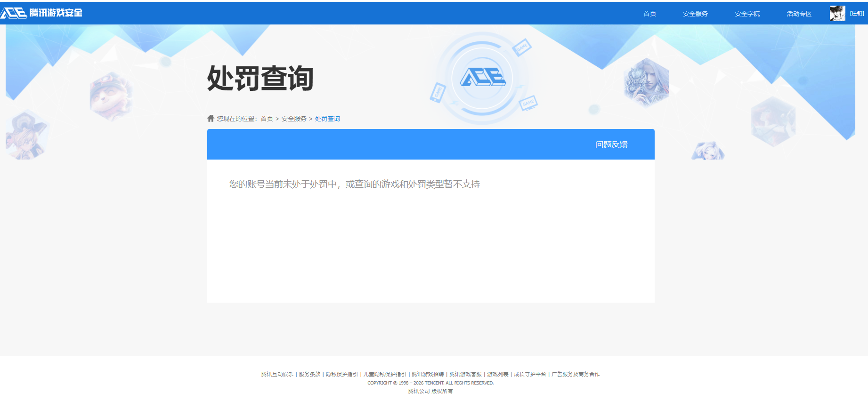Click the 处罚查询 page heading
868x401 pixels.
[x=260, y=78]
